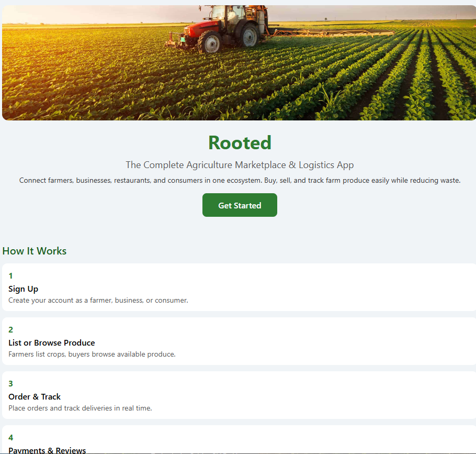Click Place orders and track deliveries text
The width and height of the screenshot is (476, 454).
(x=80, y=408)
